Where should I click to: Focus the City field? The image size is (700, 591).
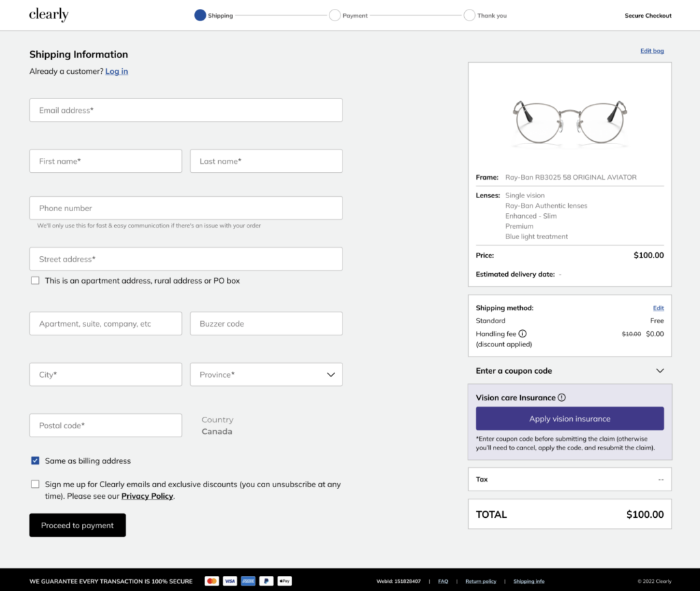pos(105,374)
